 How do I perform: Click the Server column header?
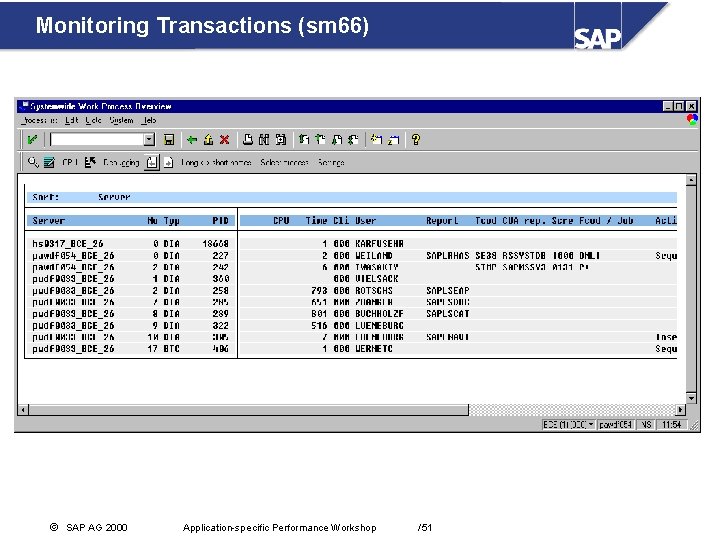tap(48, 220)
